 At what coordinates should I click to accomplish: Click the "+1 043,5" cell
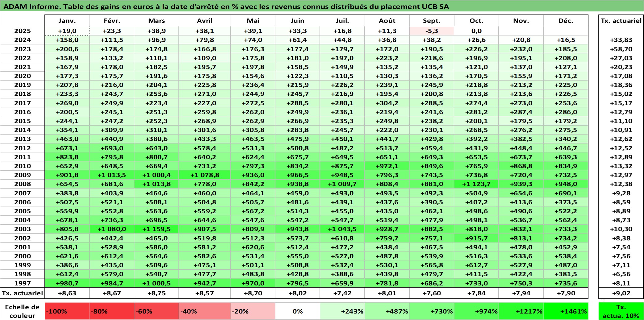(x=342, y=229)
